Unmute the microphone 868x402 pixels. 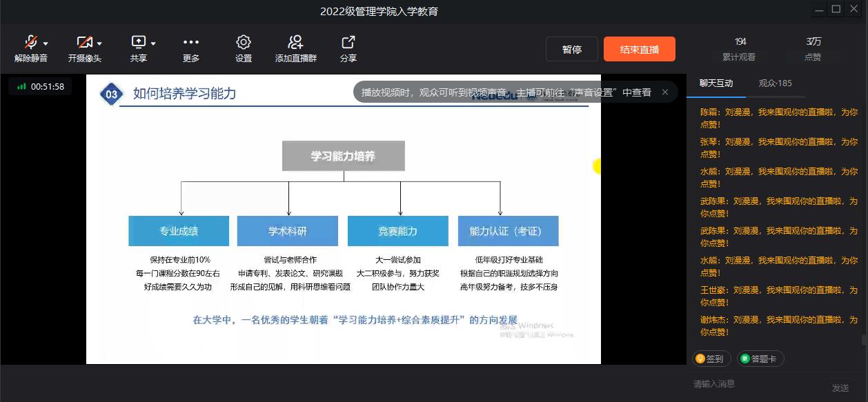pyautogui.click(x=31, y=48)
